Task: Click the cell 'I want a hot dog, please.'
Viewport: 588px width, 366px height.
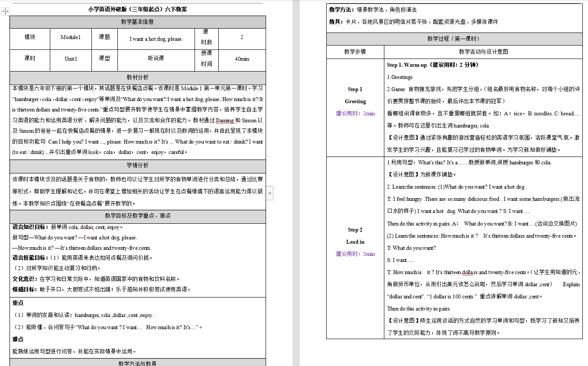Action: [x=156, y=39]
